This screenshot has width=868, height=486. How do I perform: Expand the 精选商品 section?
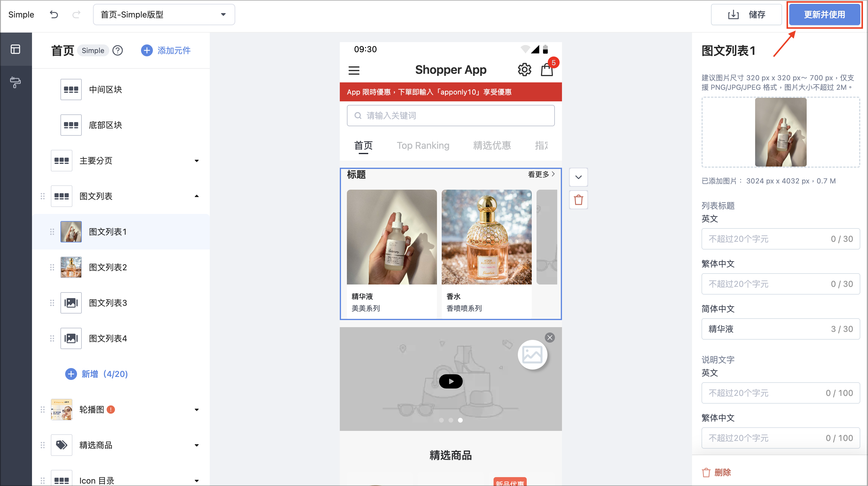point(197,445)
